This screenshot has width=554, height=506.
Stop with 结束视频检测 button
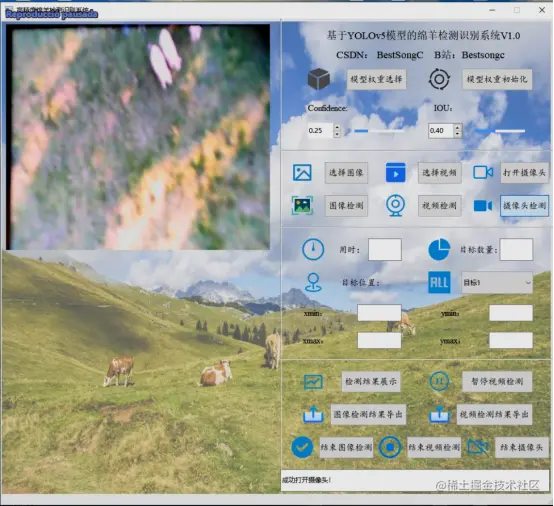pos(434,448)
